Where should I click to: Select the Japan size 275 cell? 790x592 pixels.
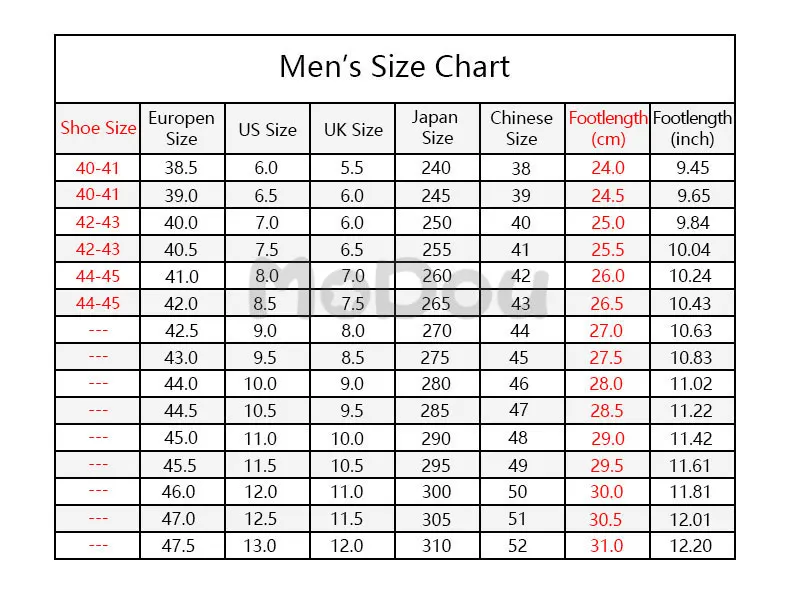(437, 357)
